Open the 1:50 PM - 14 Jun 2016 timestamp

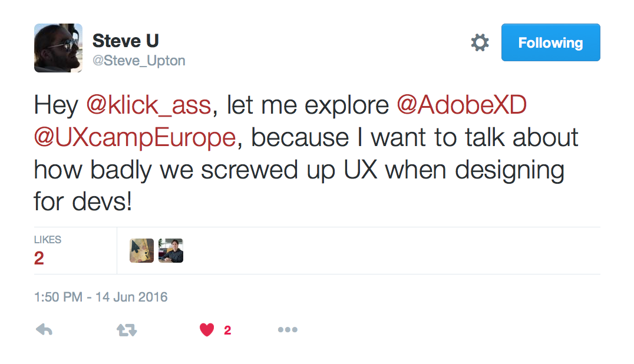[101, 297]
